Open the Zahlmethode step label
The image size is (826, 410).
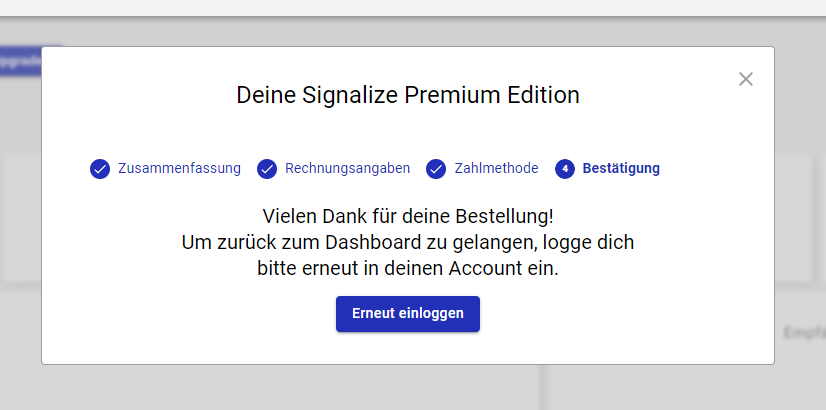click(496, 168)
